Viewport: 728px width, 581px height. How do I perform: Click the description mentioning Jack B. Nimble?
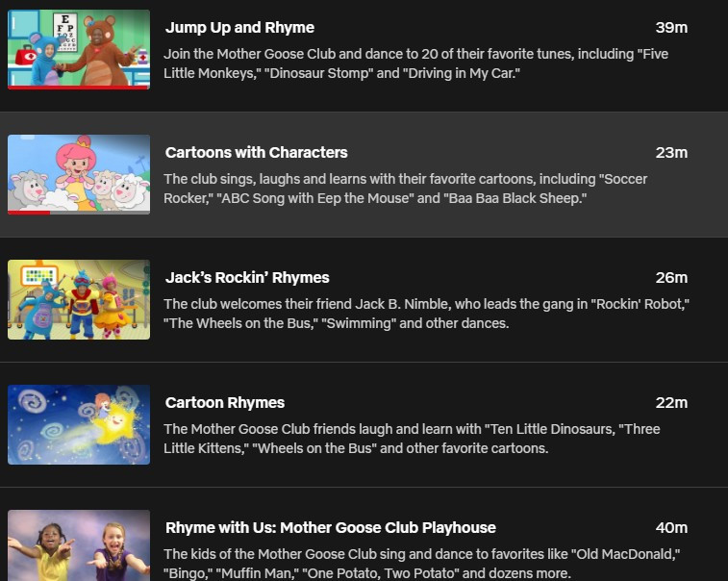(426, 314)
